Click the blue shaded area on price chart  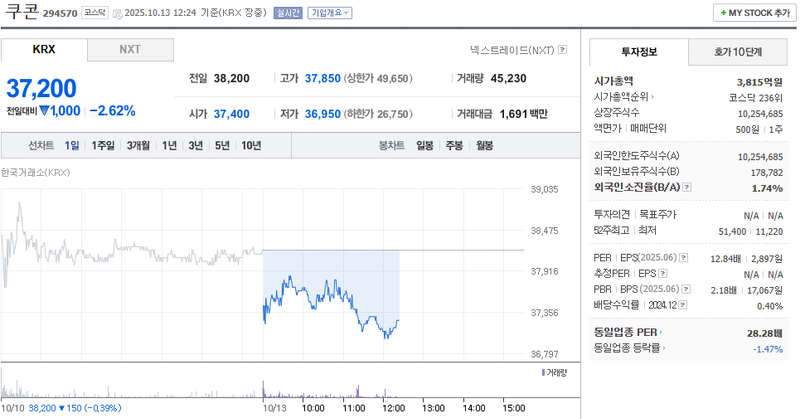330,270
